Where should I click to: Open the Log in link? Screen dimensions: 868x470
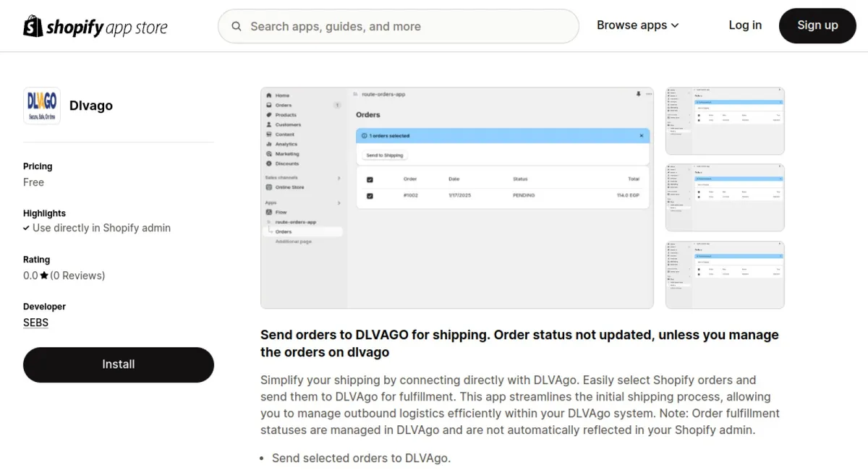point(745,25)
